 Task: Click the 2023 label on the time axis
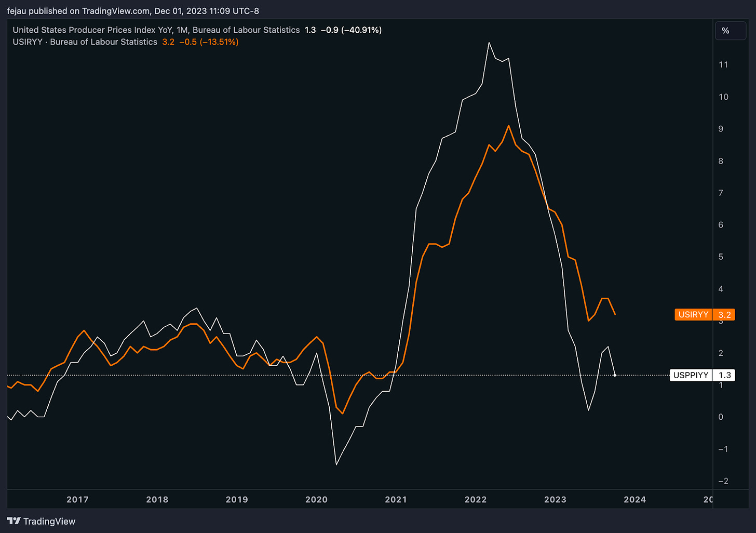pos(555,500)
